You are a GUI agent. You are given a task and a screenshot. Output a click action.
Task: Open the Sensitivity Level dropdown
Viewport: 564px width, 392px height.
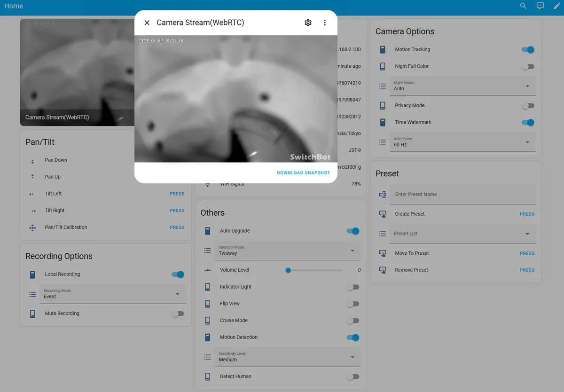[288, 357]
